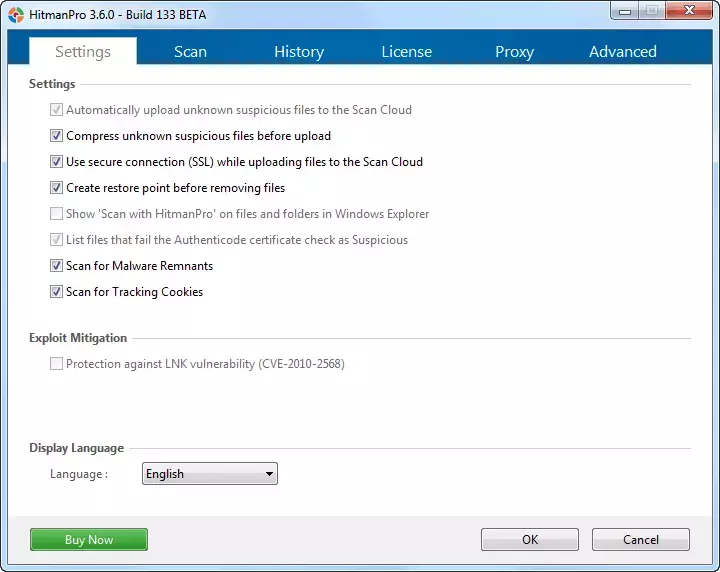Switch to the Advanced tab
The width and height of the screenshot is (720, 572).
[x=623, y=51]
